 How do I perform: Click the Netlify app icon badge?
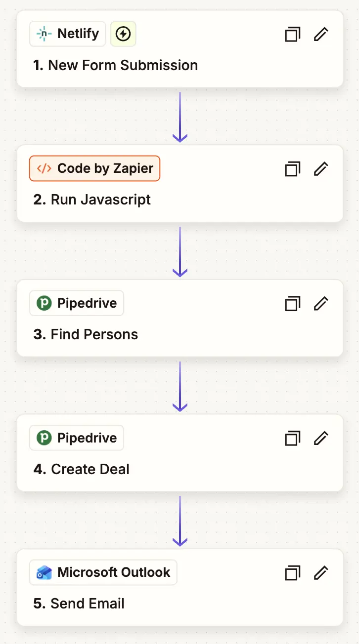tap(67, 34)
